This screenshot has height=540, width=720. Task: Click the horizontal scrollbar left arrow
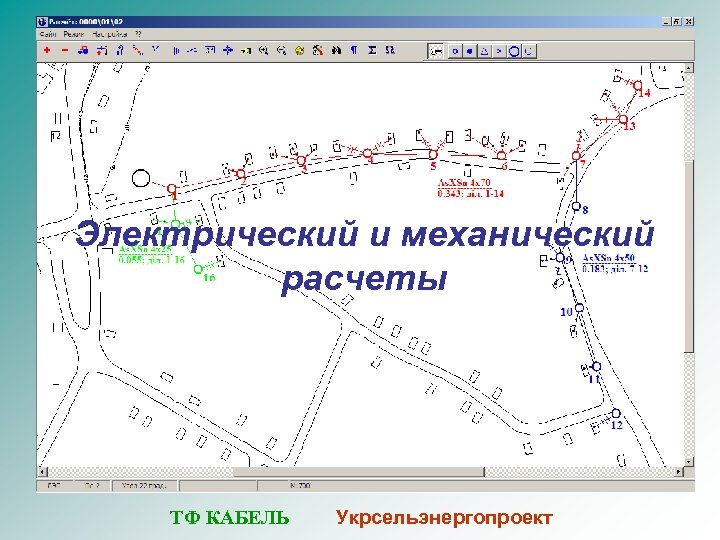[x=42, y=472]
